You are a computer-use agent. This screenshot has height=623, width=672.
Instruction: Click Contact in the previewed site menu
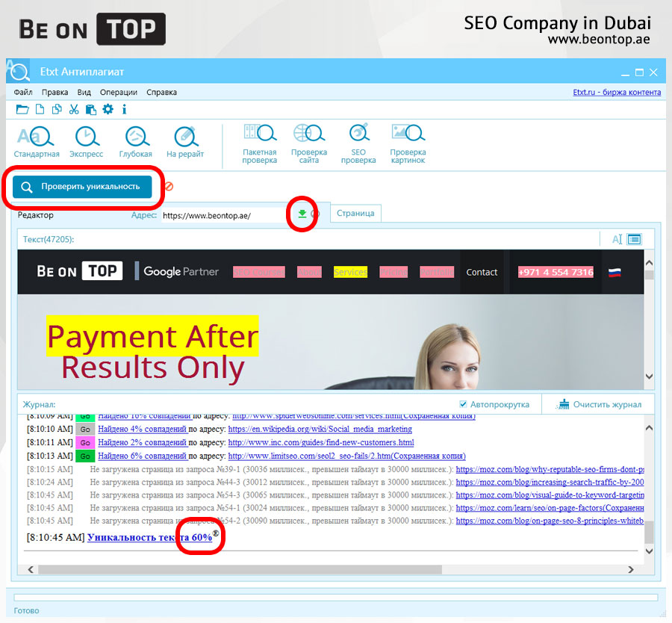[482, 272]
